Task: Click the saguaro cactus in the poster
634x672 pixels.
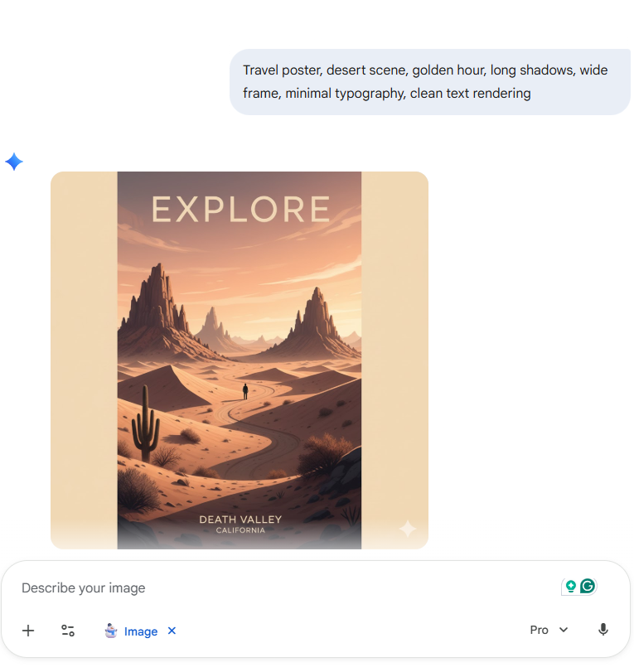Action: tap(146, 424)
